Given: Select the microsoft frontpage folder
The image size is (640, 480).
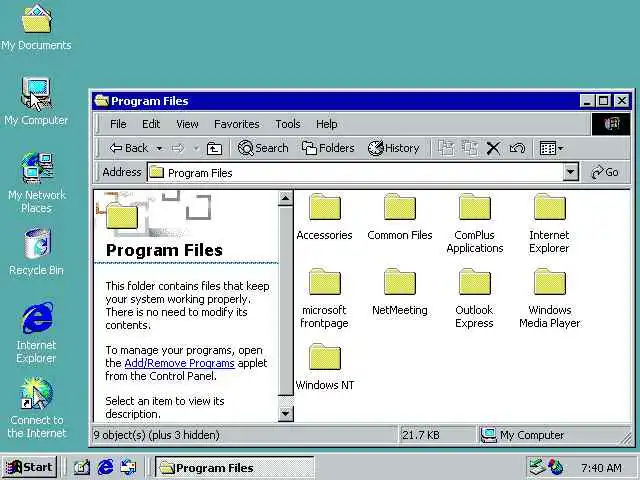Looking at the screenshot, I should [x=324, y=298].
